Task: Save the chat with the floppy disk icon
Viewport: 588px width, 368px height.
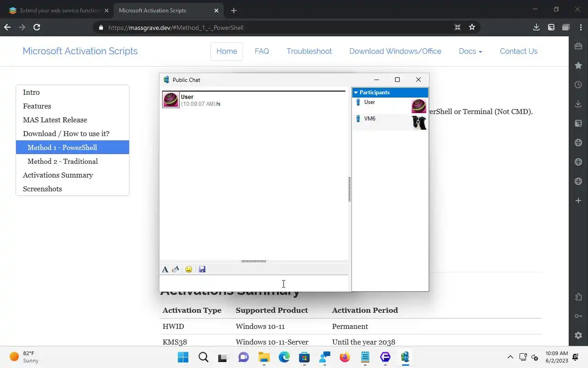Action: pyautogui.click(x=202, y=269)
